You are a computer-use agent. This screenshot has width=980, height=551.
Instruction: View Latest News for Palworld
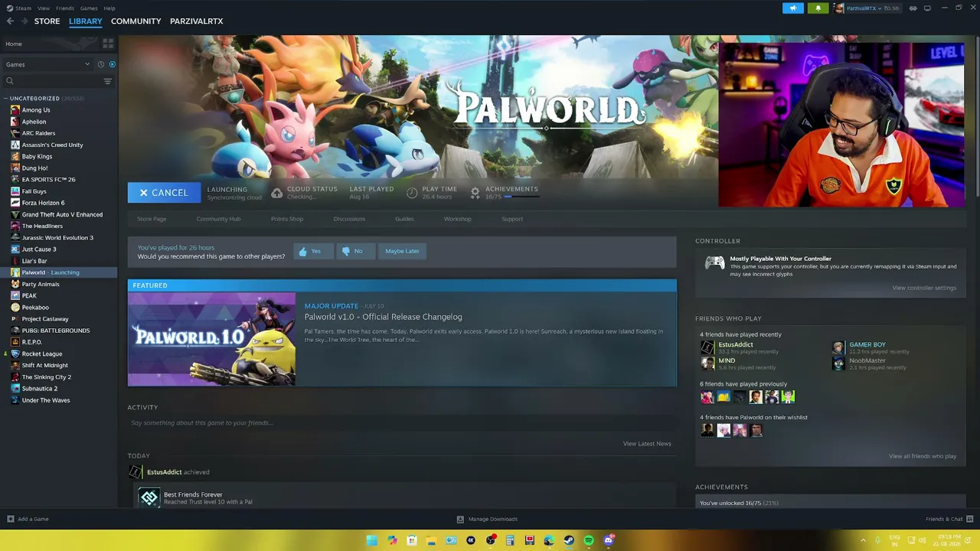[647, 444]
